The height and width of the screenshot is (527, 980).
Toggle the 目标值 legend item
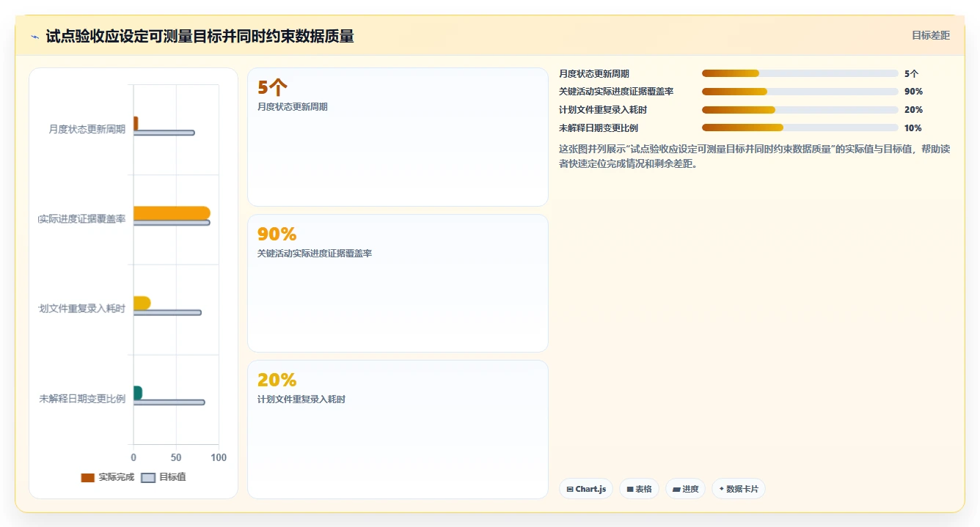click(164, 477)
